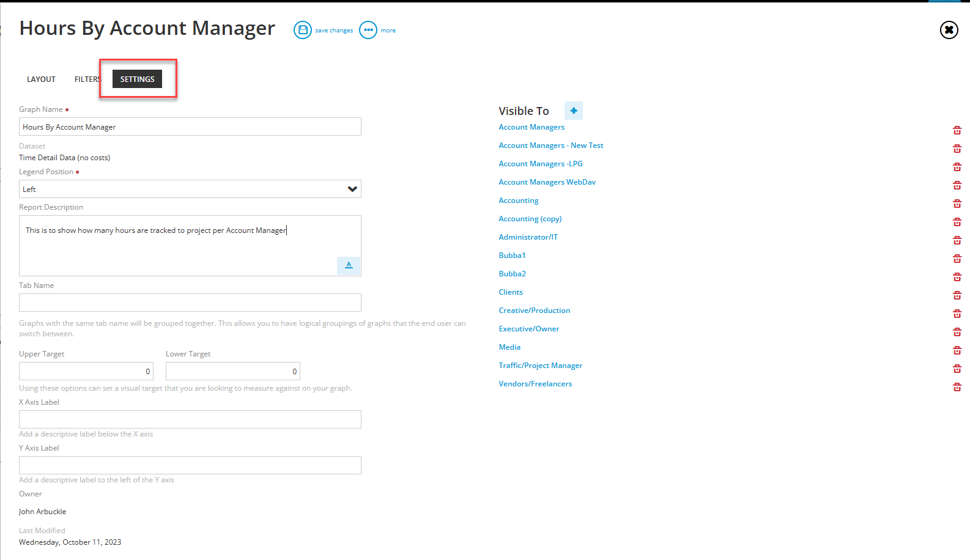
Task: Remove Account Managers - New Test trash icon
Action: tap(957, 149)
